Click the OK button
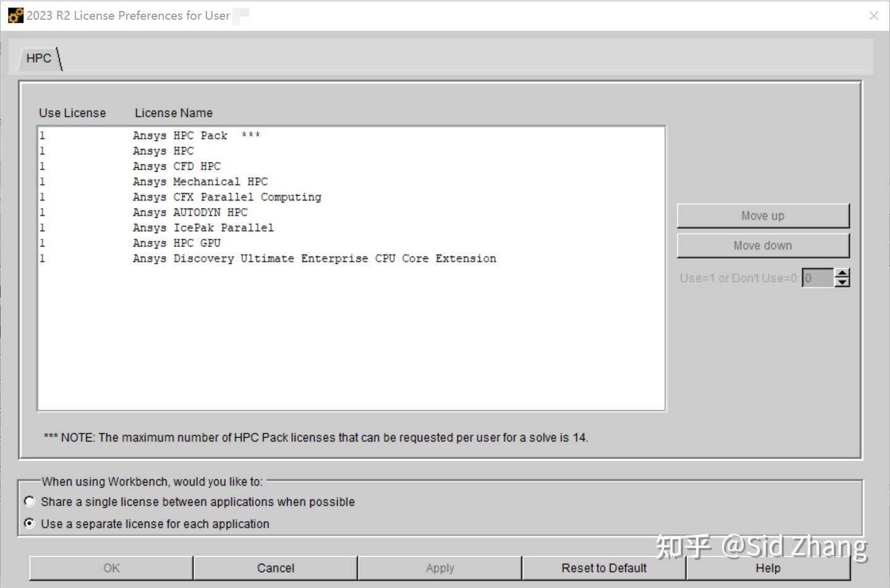890x588 pixels. [110, 568]
